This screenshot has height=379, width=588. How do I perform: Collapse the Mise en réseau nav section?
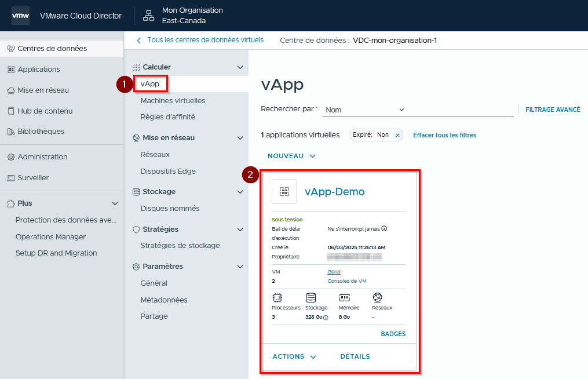point(240,138)
